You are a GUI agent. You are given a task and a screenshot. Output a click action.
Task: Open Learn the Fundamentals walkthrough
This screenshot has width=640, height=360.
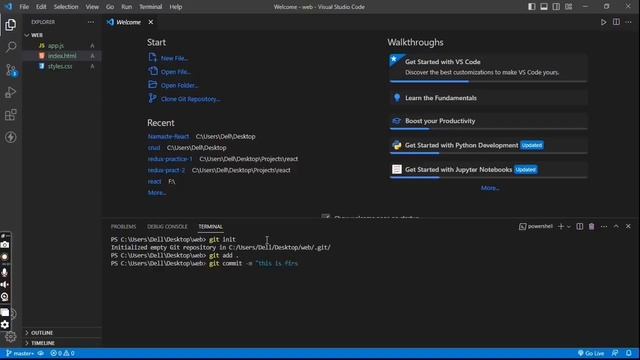488,98
